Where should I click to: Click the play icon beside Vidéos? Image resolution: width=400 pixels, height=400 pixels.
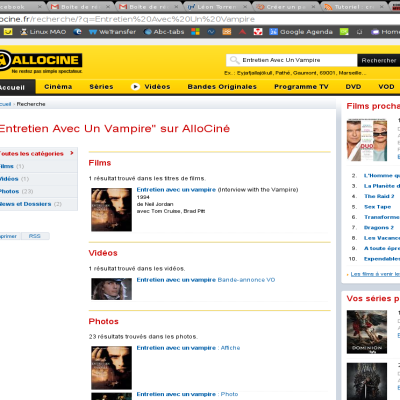coord(135,87)
